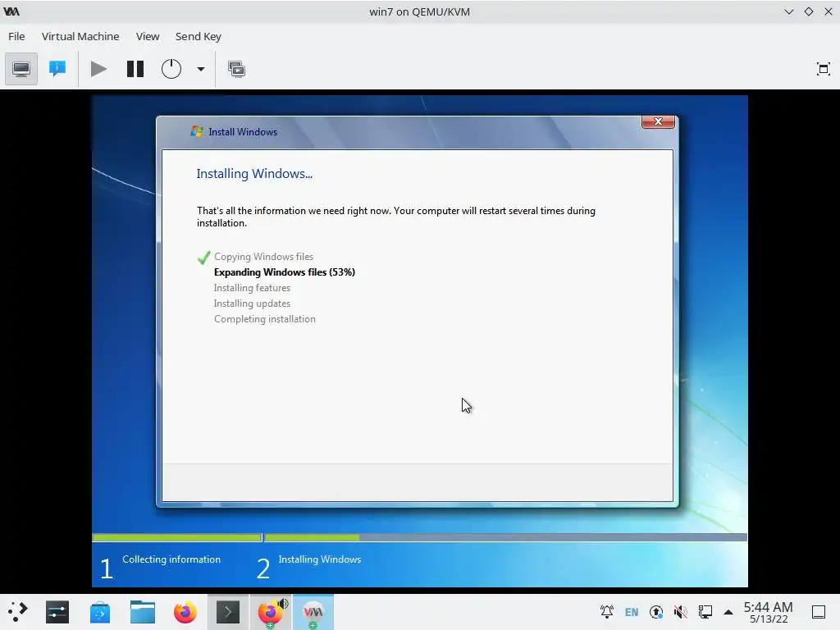Viewport: 840px width, 630px height.
Task: Open the KDE application launcher
Action: 17,612
